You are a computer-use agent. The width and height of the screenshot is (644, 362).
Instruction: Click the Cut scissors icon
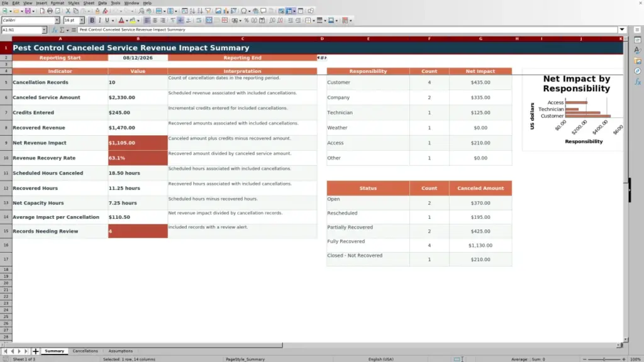pos(68,11)
